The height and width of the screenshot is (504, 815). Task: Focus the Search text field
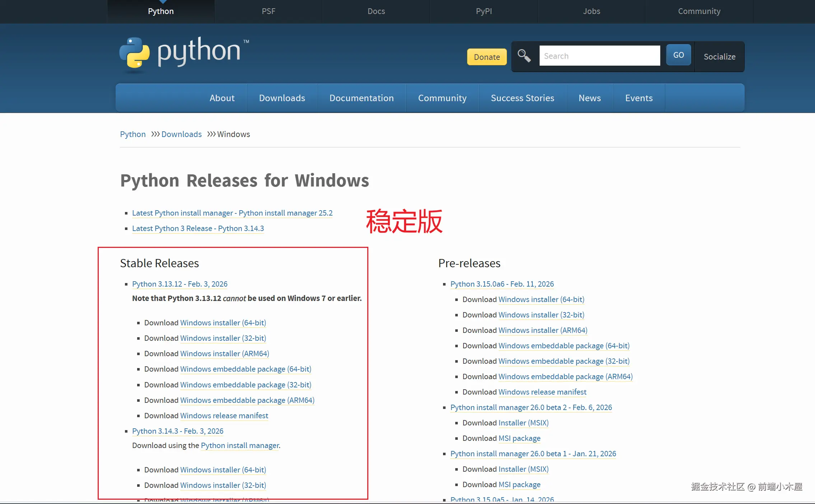coord(599,56)
